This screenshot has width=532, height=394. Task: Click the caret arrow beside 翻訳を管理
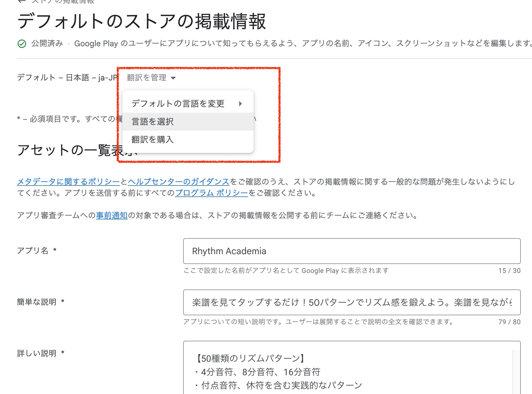[173, 78]
